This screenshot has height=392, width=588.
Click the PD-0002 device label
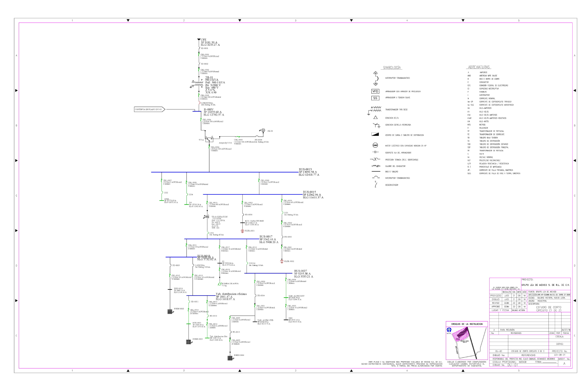tap(204, 64)
